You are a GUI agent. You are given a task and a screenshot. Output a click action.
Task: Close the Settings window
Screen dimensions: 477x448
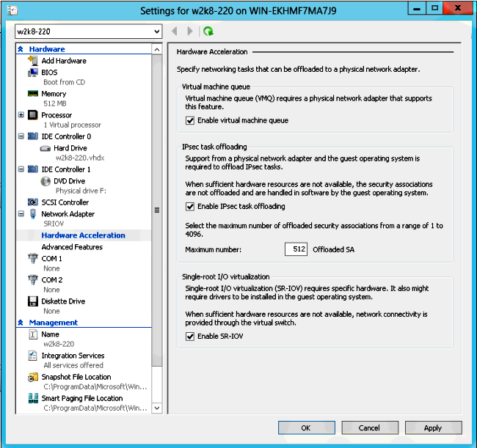click(458, 8)
